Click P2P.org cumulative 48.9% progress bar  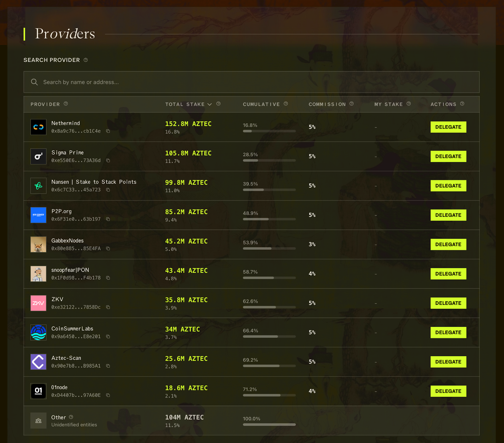269,219
